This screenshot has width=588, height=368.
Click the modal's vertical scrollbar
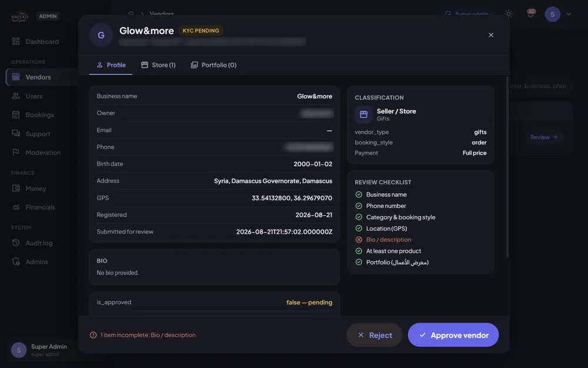507,167
